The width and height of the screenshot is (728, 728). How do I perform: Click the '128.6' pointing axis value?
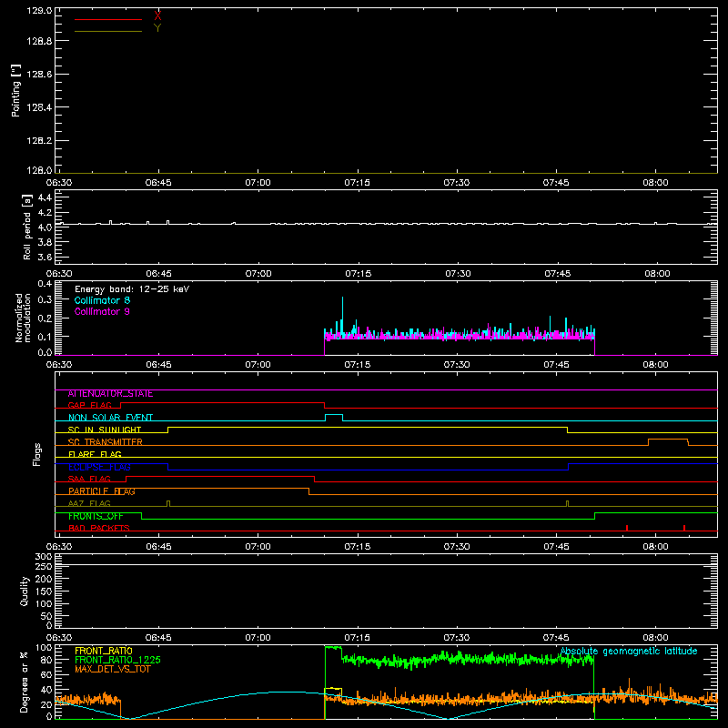pyautogui.click(x=39, y=75)
